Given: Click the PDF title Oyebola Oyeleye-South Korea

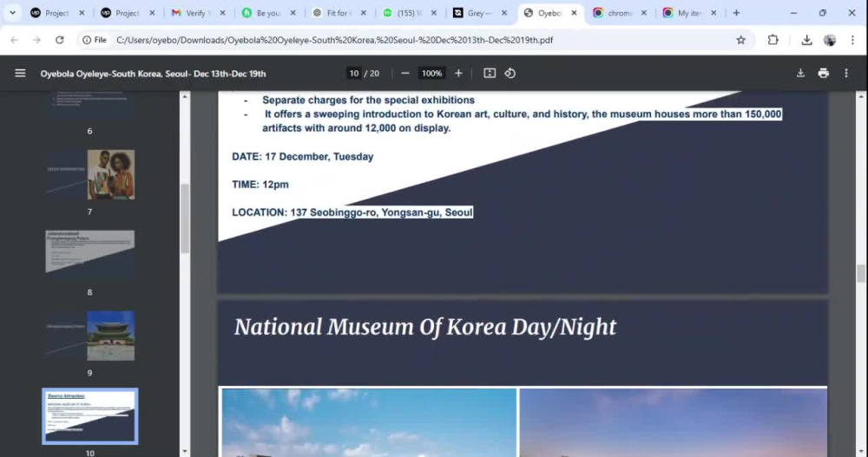Looking at the screenshot, I should coord(153,74).
